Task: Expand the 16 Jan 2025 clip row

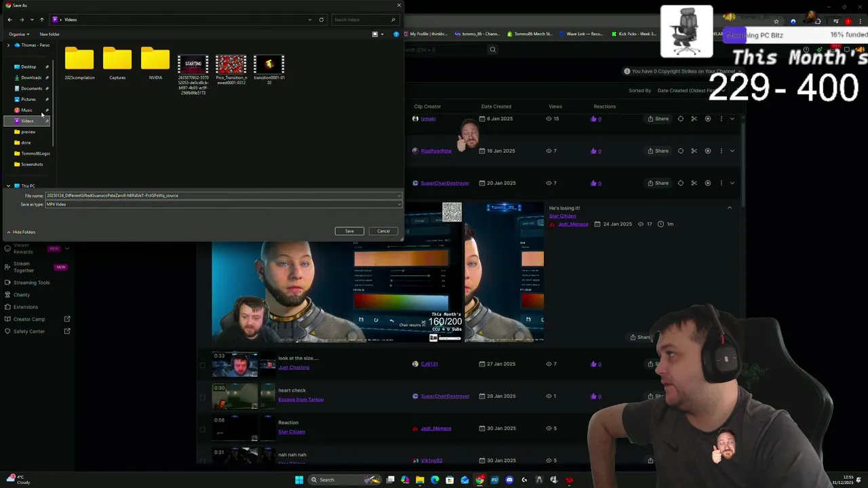Action: coord(732,151)
